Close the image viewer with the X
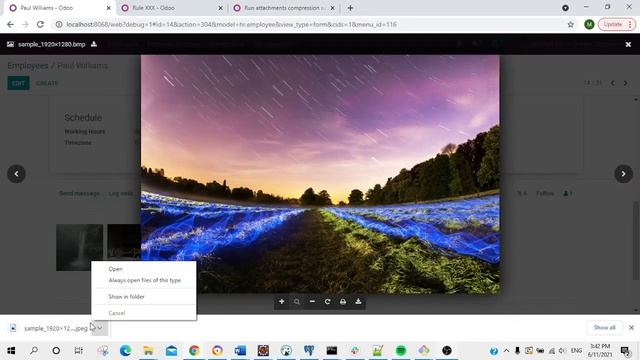This screenshot has height=360, width=640. coord(628,44)
